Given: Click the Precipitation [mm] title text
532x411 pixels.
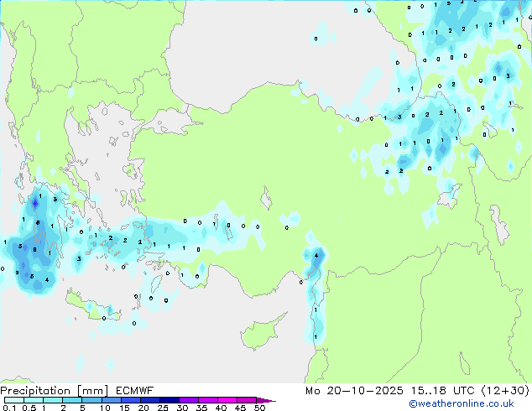Looking at the screenshot, I should point(55,391).
